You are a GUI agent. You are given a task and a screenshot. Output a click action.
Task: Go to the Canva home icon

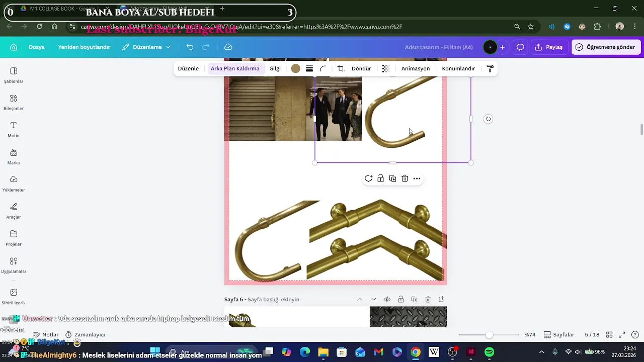point(14,47)
